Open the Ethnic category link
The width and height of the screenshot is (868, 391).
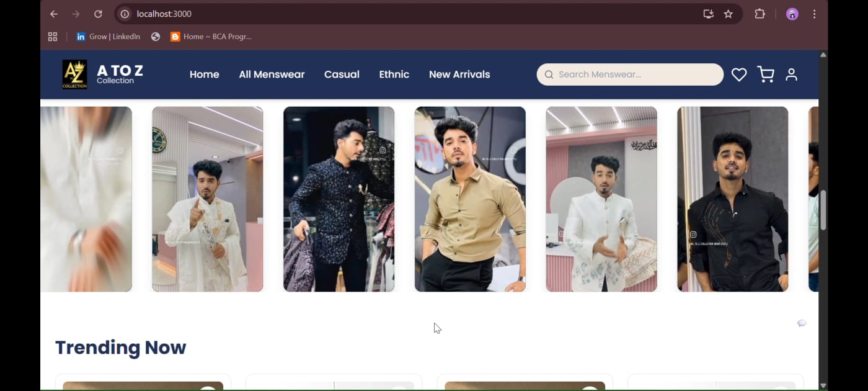pyautogui.click(x=394, y=74)
